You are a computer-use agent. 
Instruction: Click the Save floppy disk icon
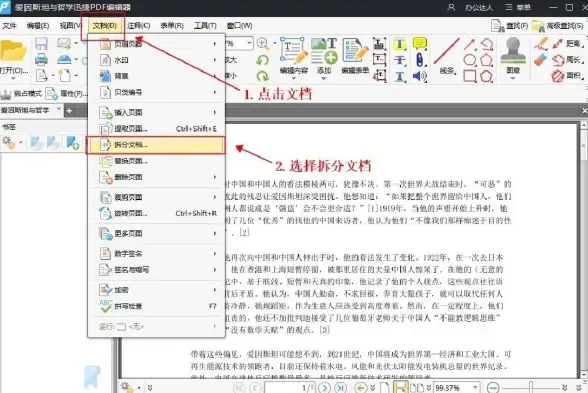pos(41,44)
